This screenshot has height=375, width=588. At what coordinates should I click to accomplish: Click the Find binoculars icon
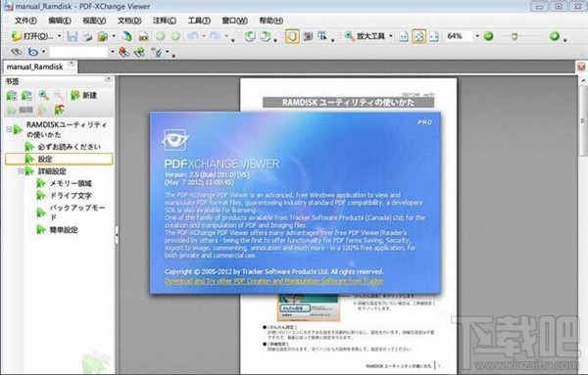pos(16,52)
